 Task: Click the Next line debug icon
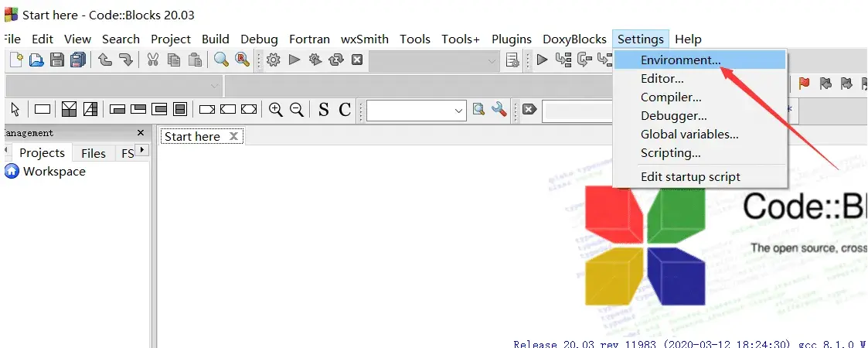tap(584, 60)
